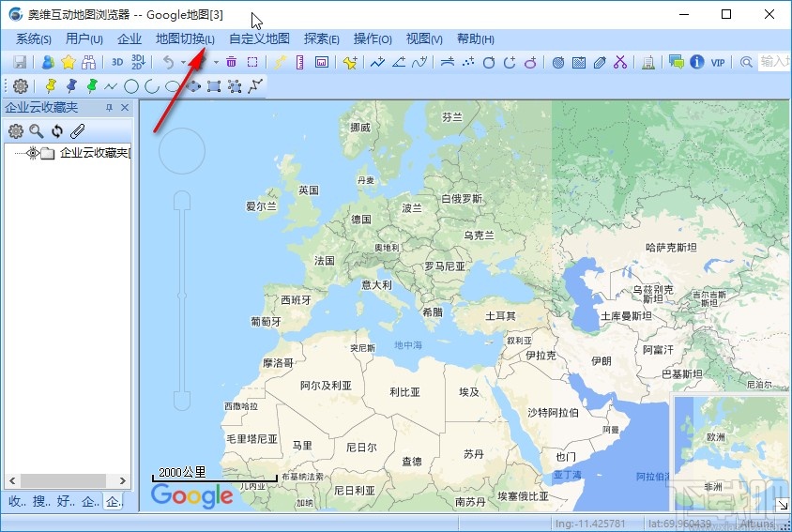The width and height of the screenshot is (792, 532).
Task: Click the VIP toolbar button
Action: (x=718, y=62)
